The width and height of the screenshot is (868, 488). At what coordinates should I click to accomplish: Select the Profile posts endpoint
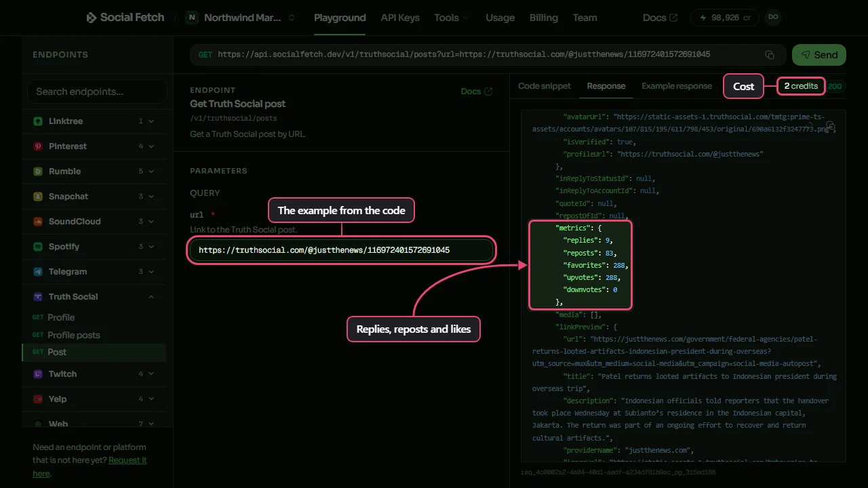click(94, 335)
